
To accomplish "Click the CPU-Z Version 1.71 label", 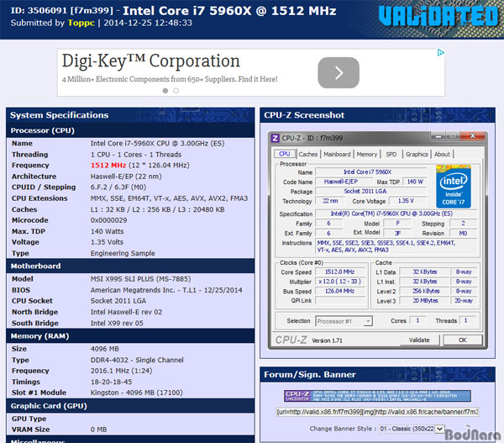I will [x=327, y=340].
